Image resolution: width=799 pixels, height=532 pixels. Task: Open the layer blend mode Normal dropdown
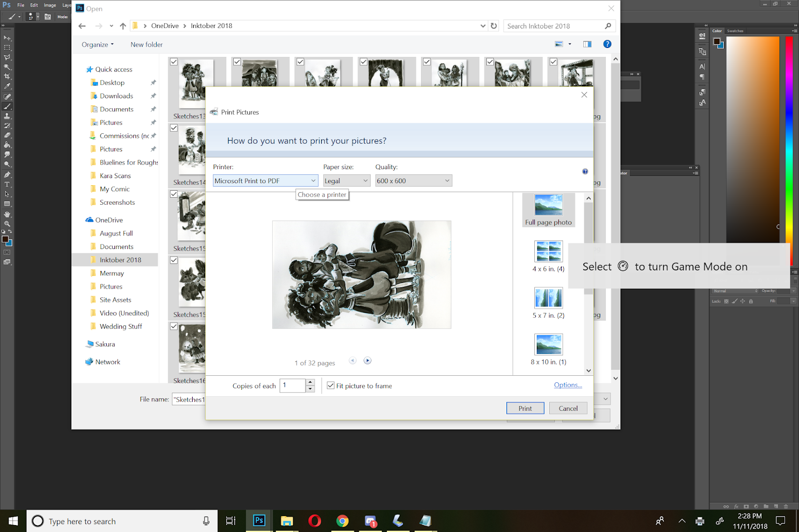coord(736,291)
